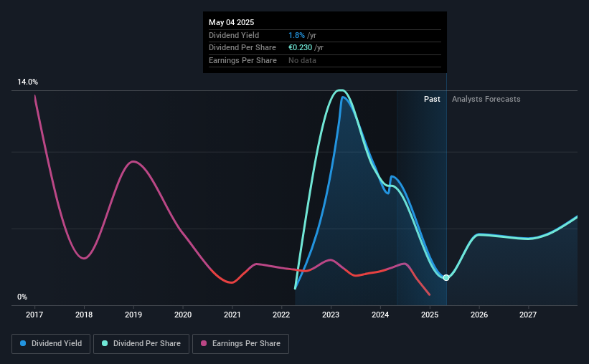
Task: Click the 2026 x-axis label
Action: tap(479, 315)
